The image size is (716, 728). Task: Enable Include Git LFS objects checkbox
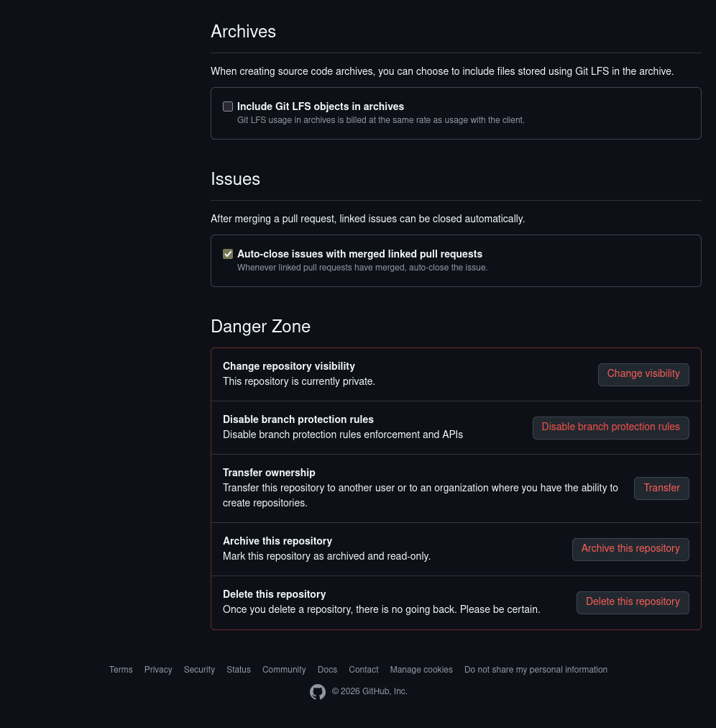point(228,106)
